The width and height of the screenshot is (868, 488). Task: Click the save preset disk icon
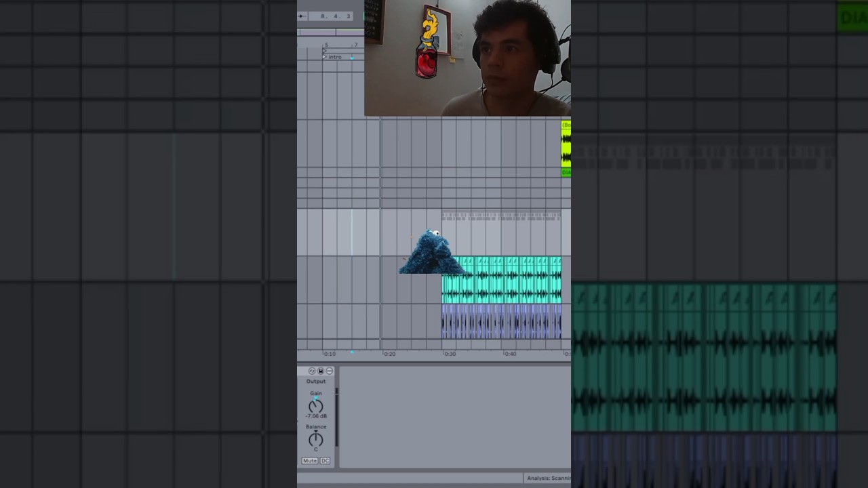(321, 371)
